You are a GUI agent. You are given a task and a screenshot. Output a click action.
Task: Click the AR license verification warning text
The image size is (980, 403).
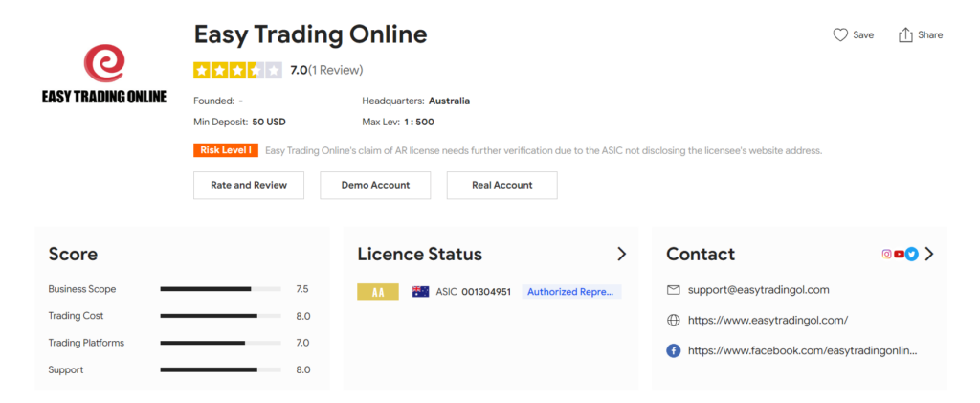coord(544,150)
